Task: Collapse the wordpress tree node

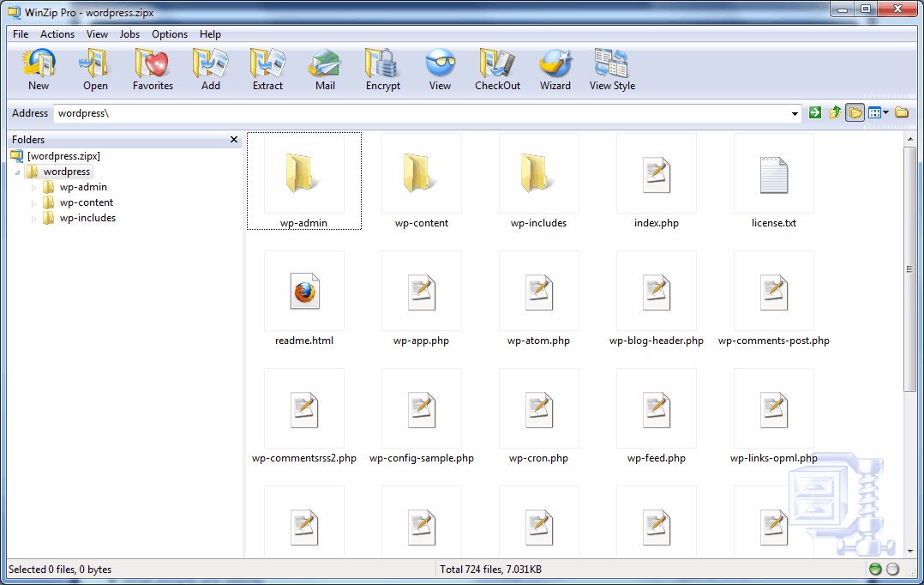Action: tap(18, 172)
